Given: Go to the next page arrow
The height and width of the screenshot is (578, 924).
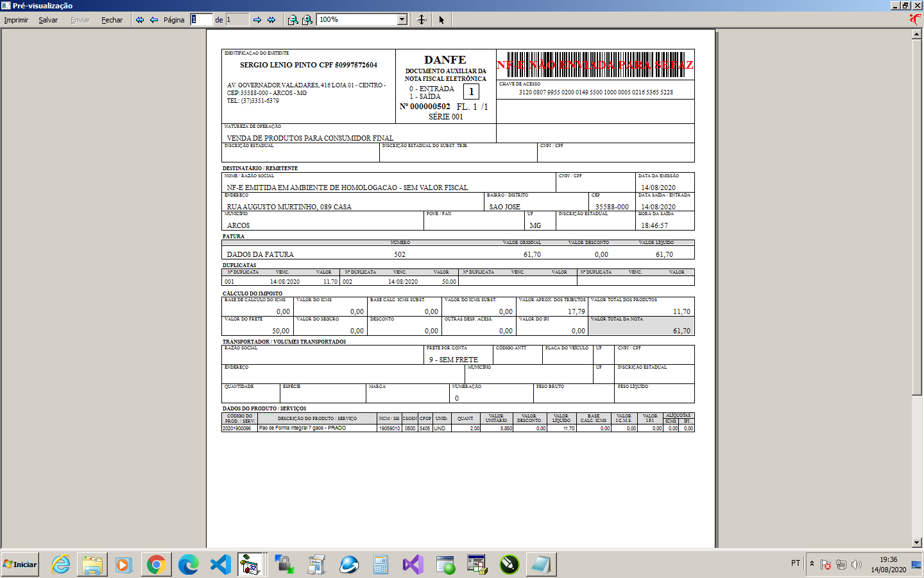Looking at the screenshot, I should click(257, 20).
